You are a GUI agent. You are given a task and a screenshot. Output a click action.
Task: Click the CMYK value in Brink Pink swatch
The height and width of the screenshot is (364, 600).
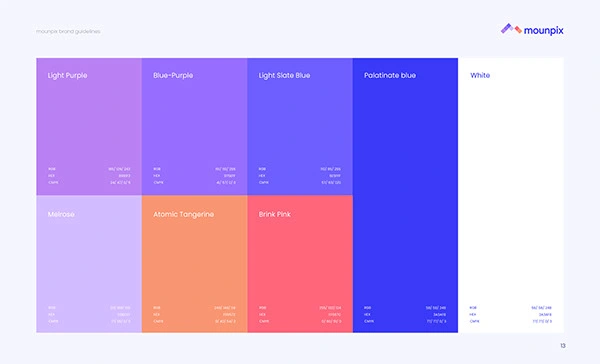point(331,322)
